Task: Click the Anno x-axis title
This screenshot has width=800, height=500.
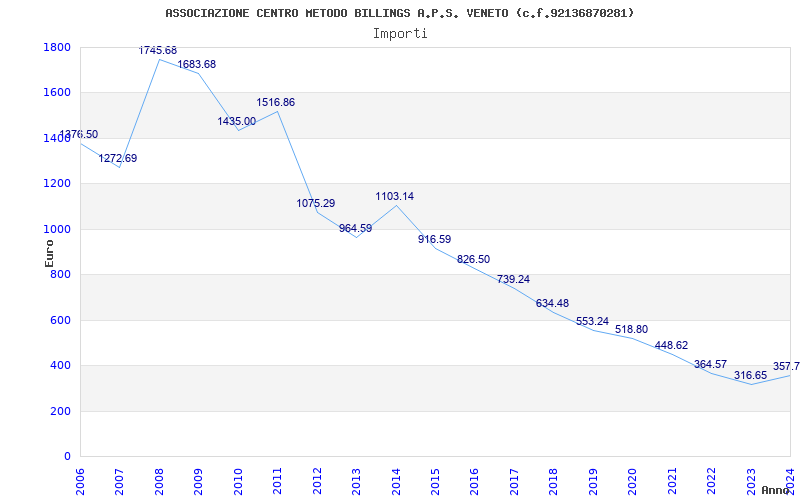Action: [778, 490]
